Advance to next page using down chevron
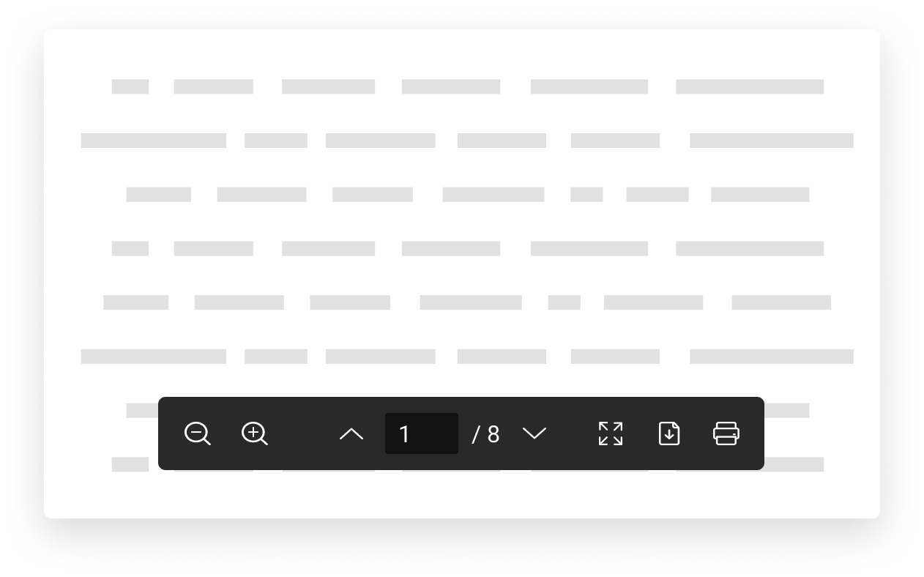 pyautogui.click(x=534, y=433)
